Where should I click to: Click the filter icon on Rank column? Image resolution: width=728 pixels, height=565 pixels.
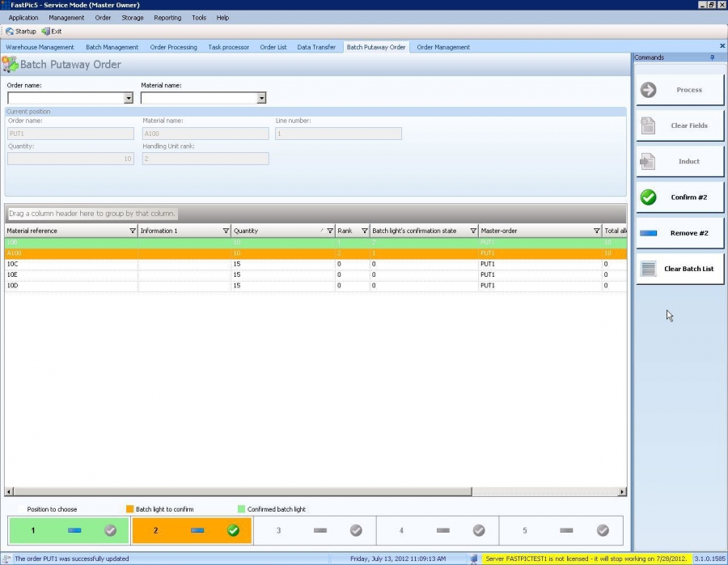tap(365, 231)
